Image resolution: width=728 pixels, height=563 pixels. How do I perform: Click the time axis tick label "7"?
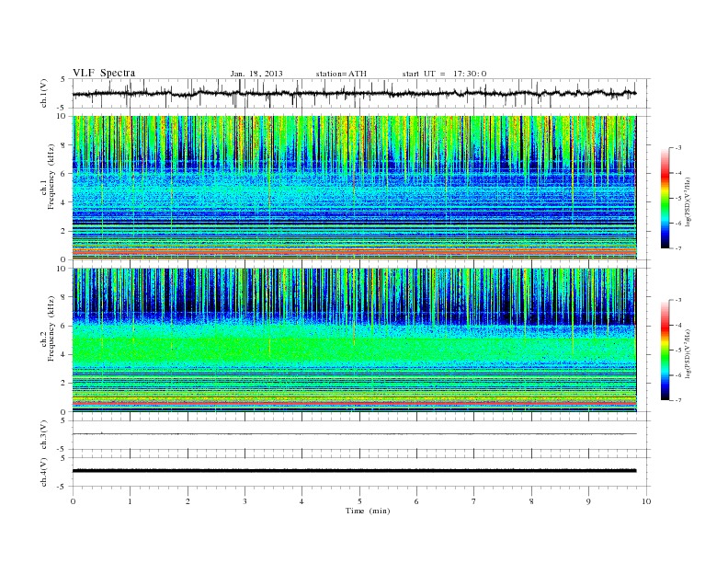pyautogui.click(x=474, y=501)
